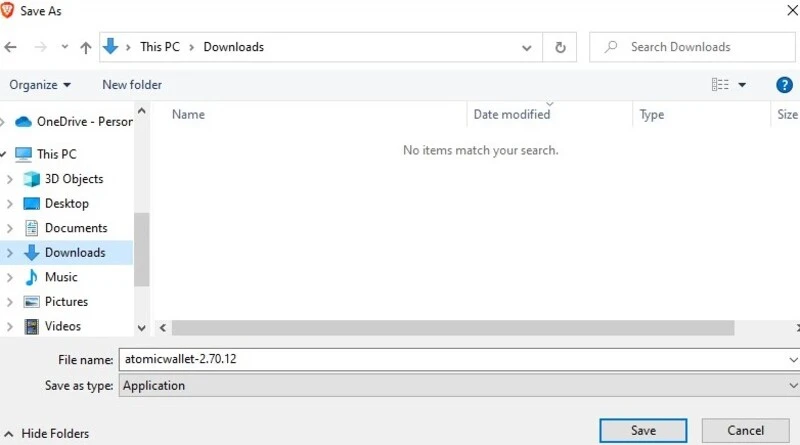The image size is (800, 445).
Task: Collapse the This PC tree node
Action: point(3,154)
